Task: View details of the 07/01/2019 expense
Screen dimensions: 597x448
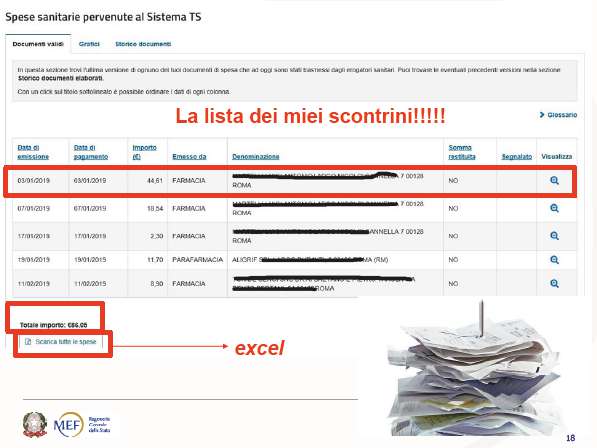Action: click(x=554, y=208)
